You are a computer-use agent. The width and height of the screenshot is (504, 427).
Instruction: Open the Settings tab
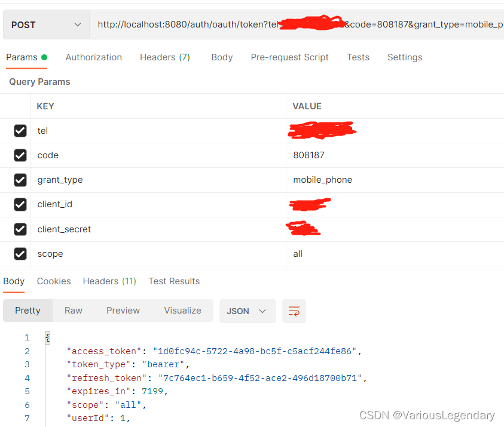pos(405,57)
